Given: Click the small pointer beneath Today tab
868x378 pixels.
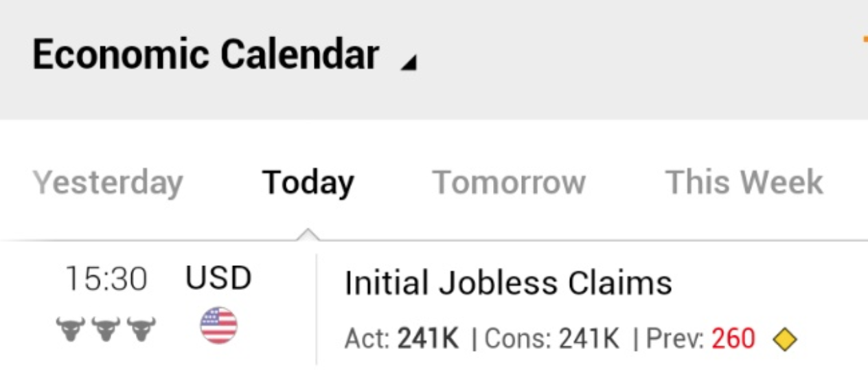Looking at the screenshot, I should [308, 235].
